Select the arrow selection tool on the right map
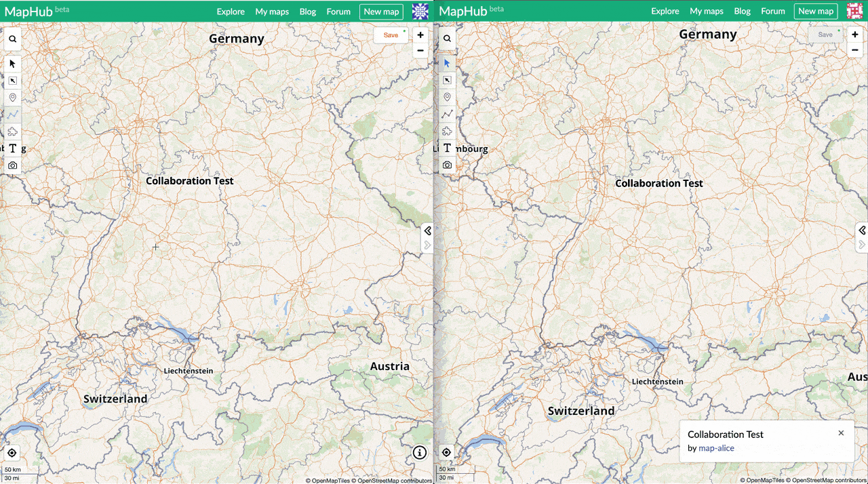The image size is (868, 484). coord(447,63)
